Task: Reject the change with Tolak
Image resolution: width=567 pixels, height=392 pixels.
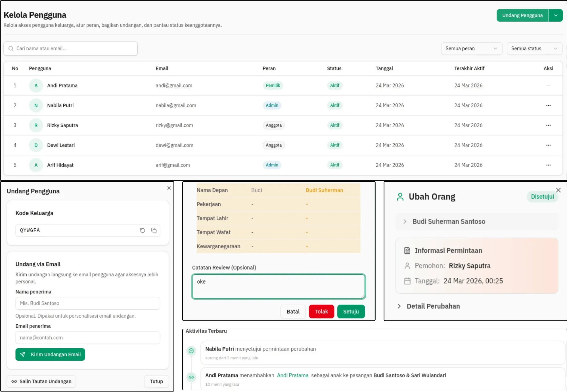Action: coord(321,311)
